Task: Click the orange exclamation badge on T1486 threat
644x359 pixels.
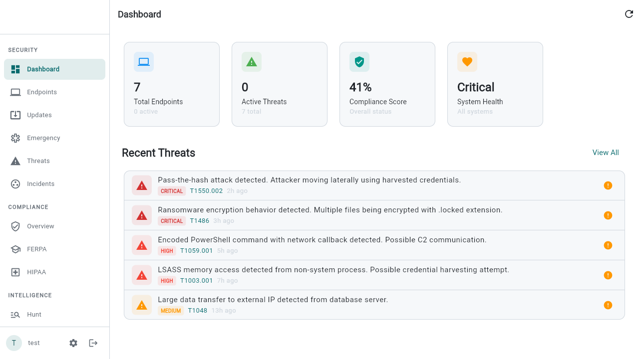Action: click(608, 215)
